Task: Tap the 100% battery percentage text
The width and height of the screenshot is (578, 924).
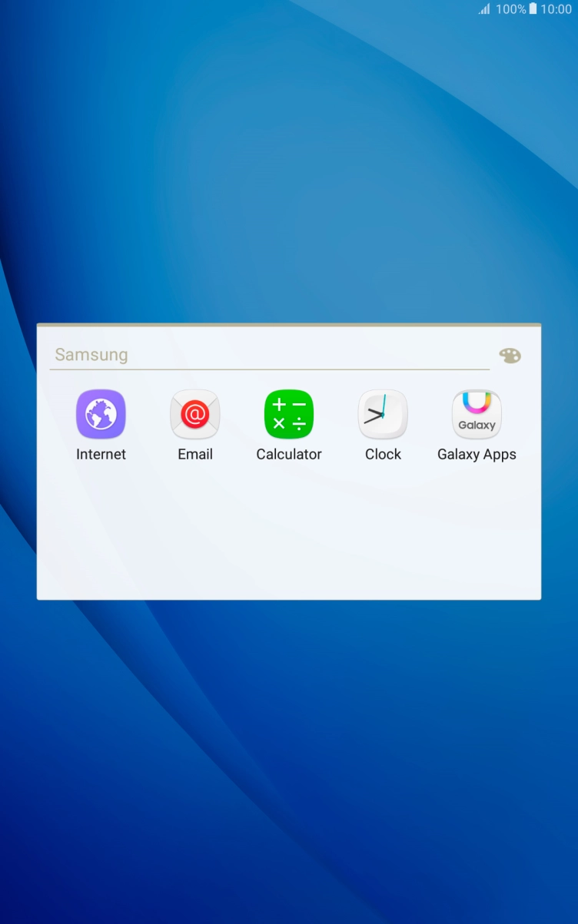Action: coord(510,9)
